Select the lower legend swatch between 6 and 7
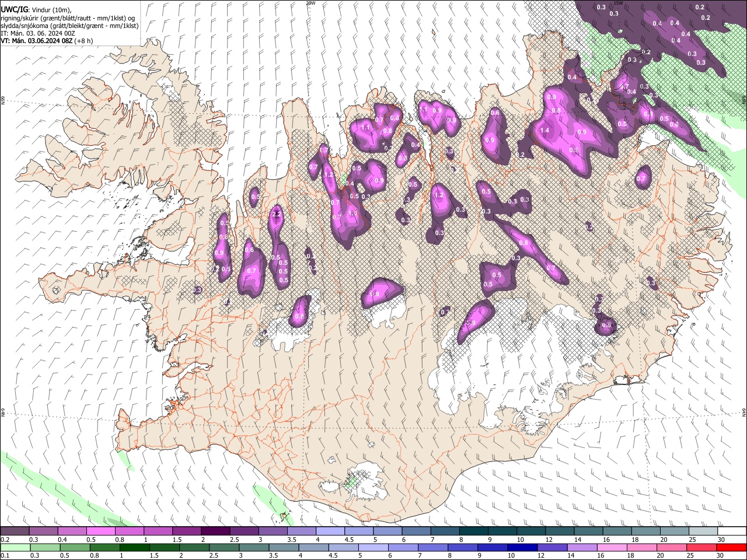 point(402,547)
